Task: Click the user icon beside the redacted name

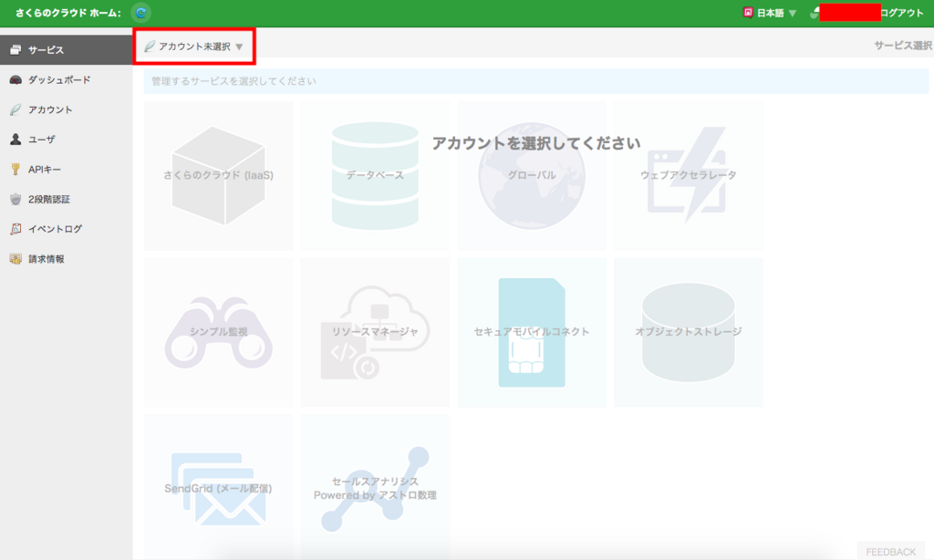Action: pos(815,13)
